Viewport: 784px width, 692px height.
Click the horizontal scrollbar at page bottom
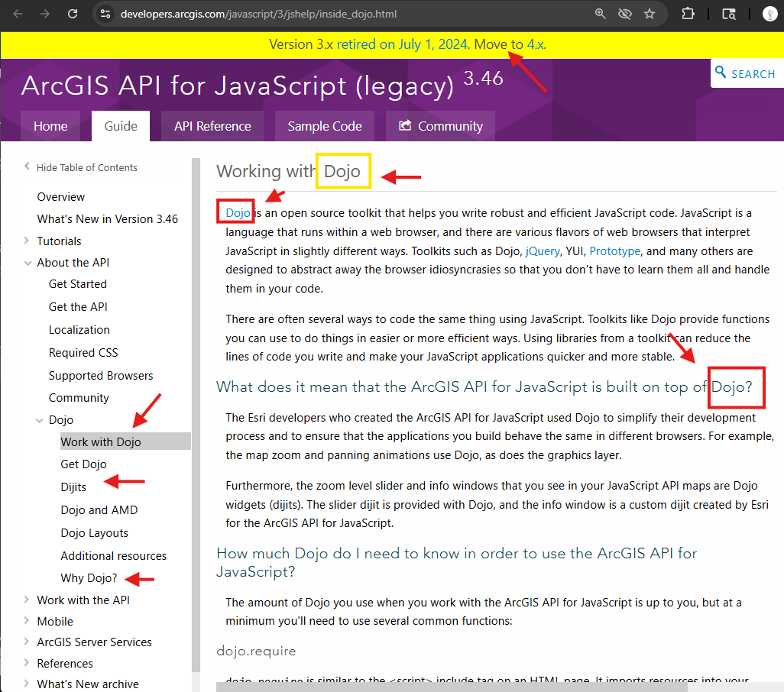pyautogui.click(x=452, y=687)
